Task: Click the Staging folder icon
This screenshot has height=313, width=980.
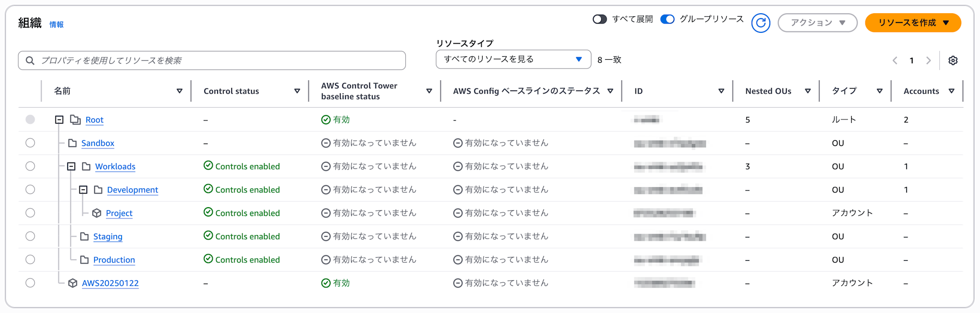Action: coord(84,237)
